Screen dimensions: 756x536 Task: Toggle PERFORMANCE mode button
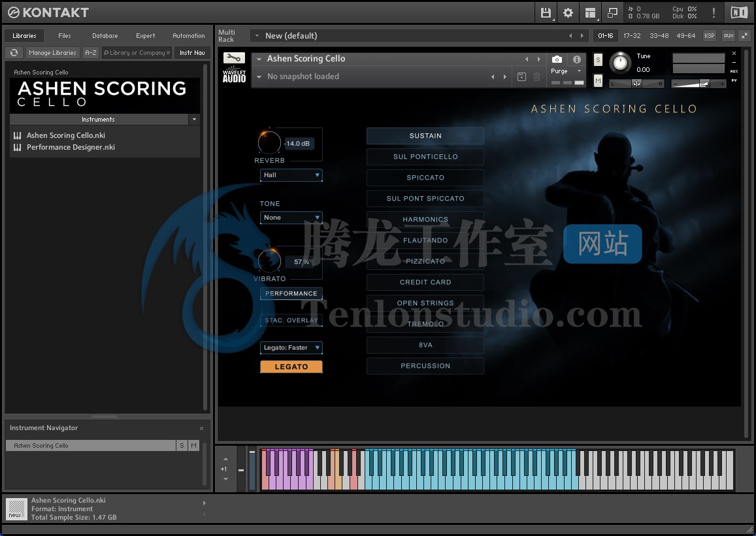tap(291, 293)
